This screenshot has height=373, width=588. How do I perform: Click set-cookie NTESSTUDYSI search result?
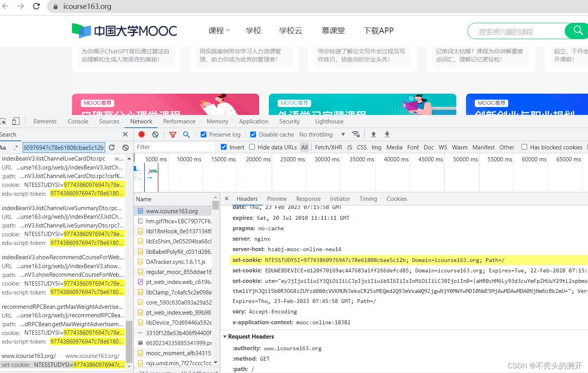[x=63, y=364]
